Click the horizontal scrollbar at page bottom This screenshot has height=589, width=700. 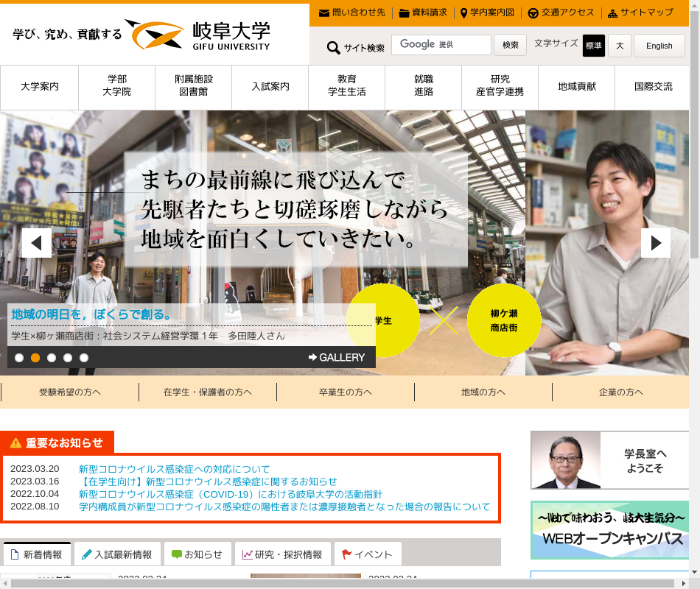(x=343, y=584)
